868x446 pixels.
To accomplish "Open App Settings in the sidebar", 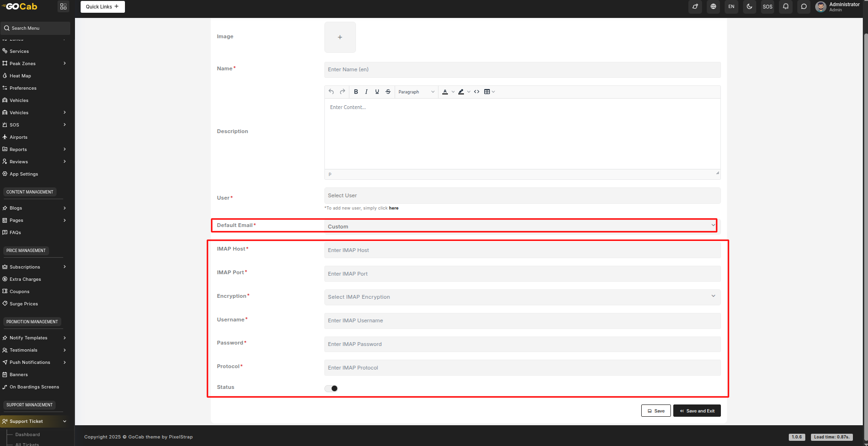I will [24, 174].
